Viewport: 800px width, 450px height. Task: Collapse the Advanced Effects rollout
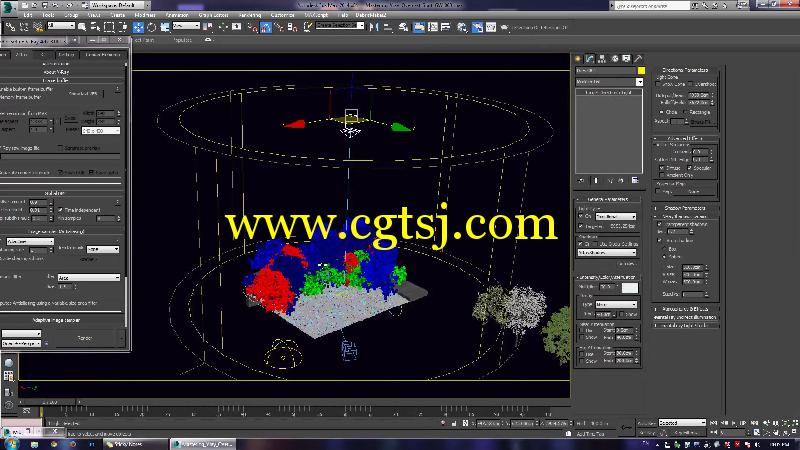coord(685,138)
